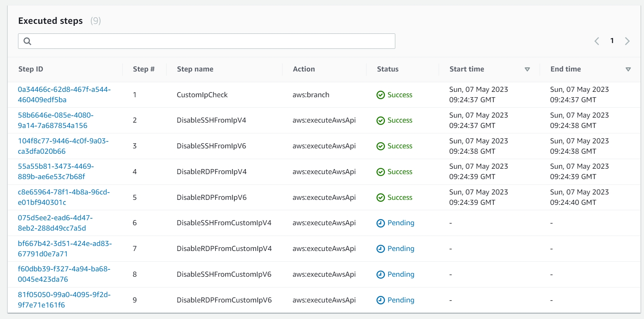Click Pending clock icon for DisableRDPFromCustomIpV6
The image size is (644, 319).
[x=380, y=300]
